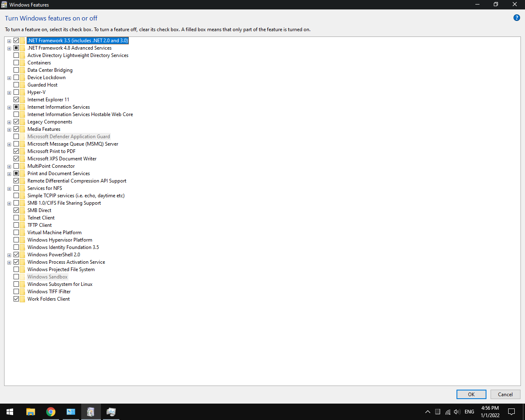Expand Print and Document Services node
The width and height of the screenshot is (525, 420).
coord(9,174)
